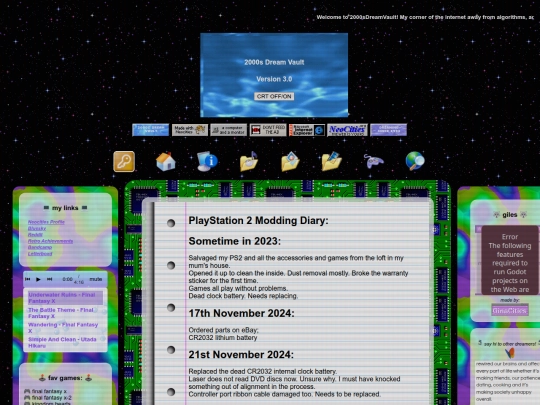Click the purple badge after the NeoCities badge

[x=388, y=130]
